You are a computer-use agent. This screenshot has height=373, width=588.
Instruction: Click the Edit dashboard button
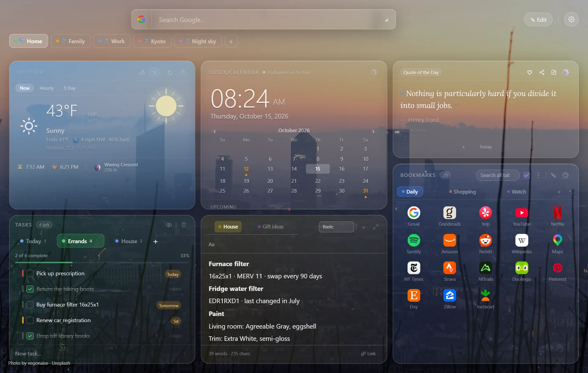click(538, 20)
